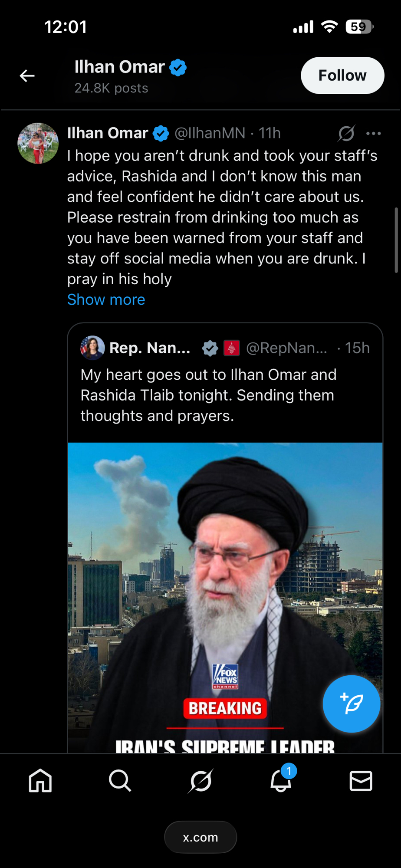Open Grok icon on Ilhan's post

(x=346, y=133)
